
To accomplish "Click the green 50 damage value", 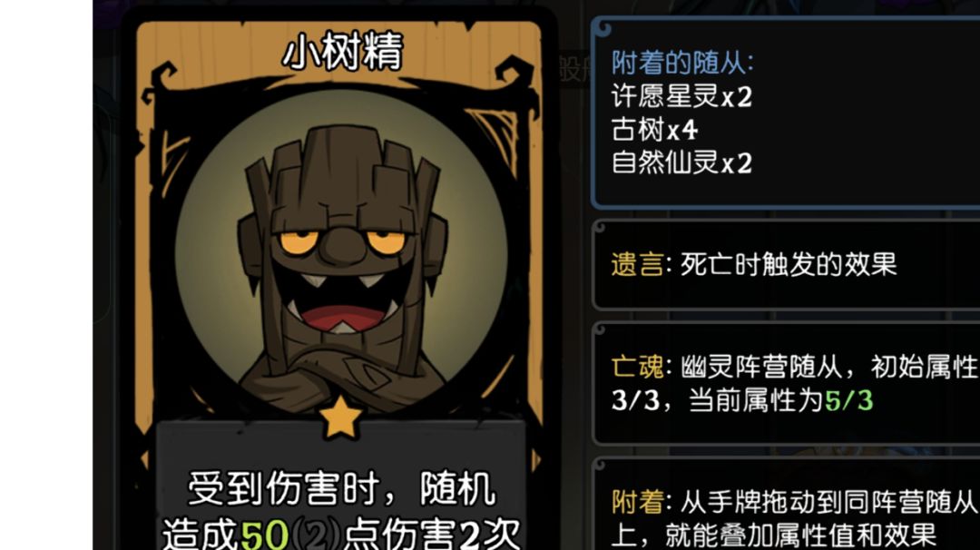I will (264, 535).
